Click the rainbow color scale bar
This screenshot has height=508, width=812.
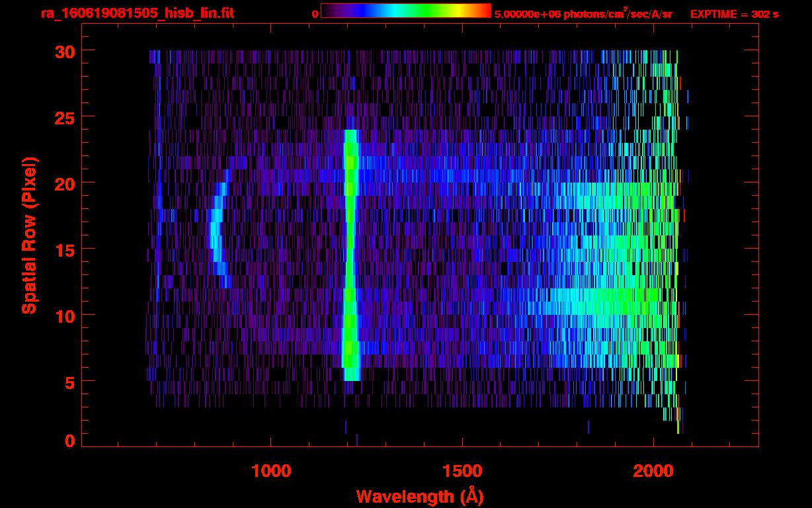tap(405, 11)
